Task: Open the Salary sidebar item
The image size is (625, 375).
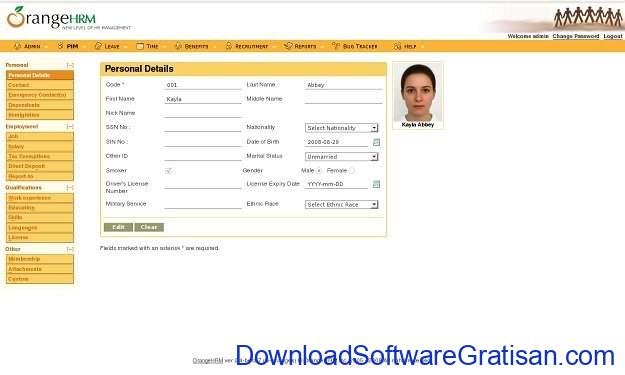Action: [x=40, y=147]
